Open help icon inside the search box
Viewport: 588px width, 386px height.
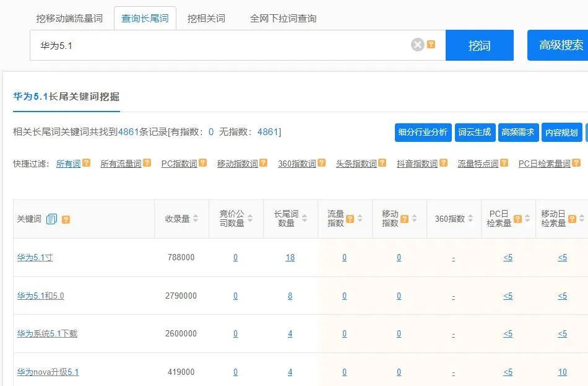click(431, 45)
